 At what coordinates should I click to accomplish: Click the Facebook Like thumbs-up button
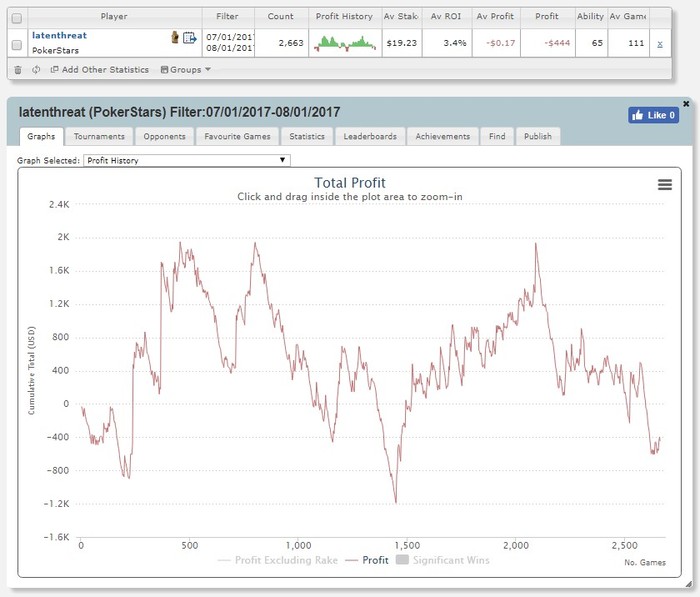pyautogui.click(x=654, y=115)
